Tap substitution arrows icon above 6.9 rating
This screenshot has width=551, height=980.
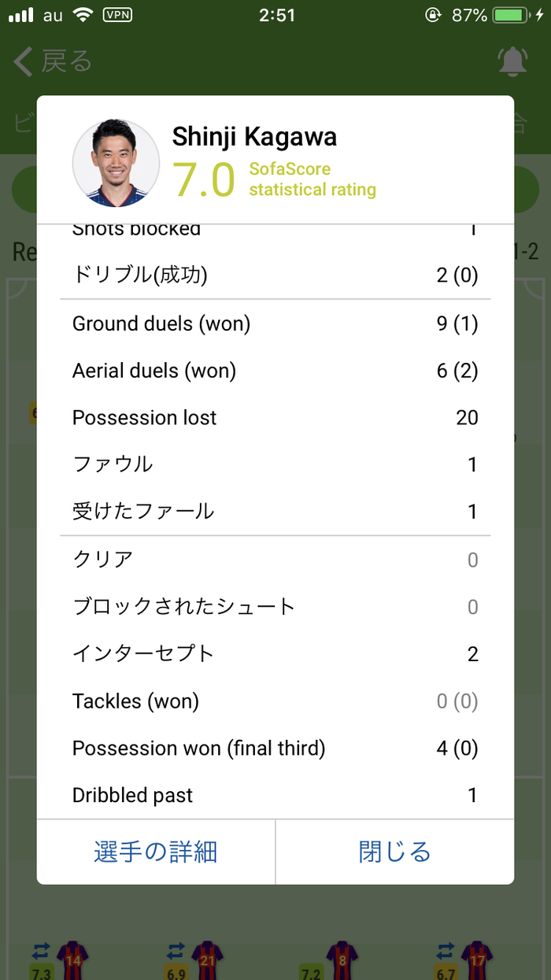[x=176, y=950]
